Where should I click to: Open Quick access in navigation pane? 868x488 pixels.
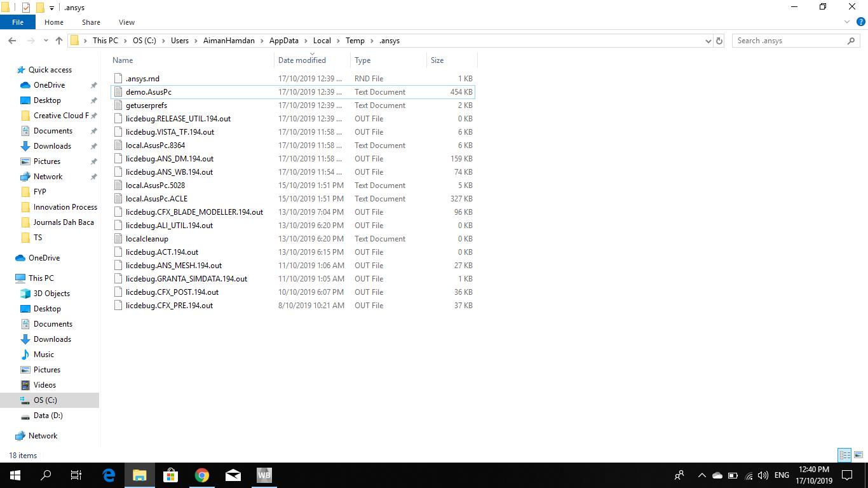50,70
